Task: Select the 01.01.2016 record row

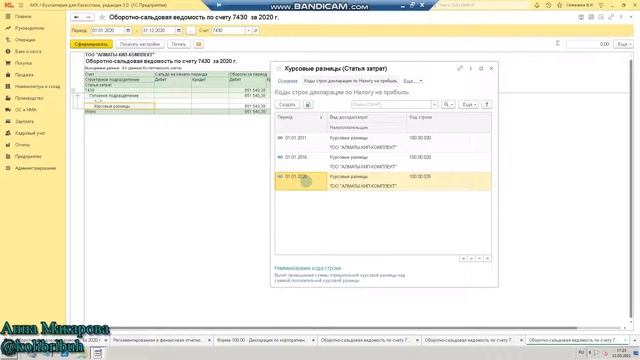Action: (383, 162)
